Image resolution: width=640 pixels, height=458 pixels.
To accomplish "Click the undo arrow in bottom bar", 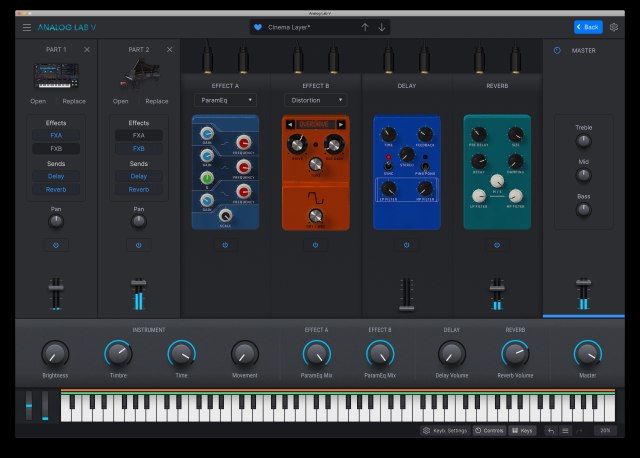I will point(551,431).
